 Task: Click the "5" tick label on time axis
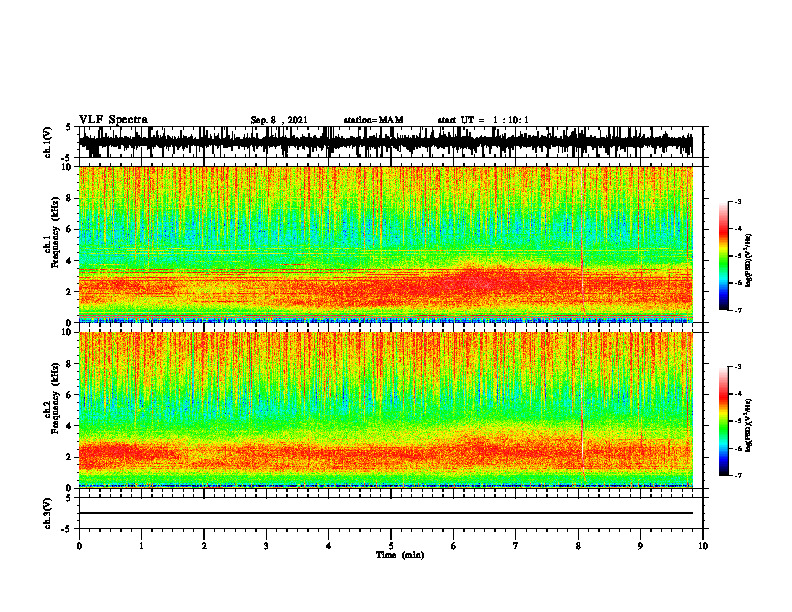(391, 546)
